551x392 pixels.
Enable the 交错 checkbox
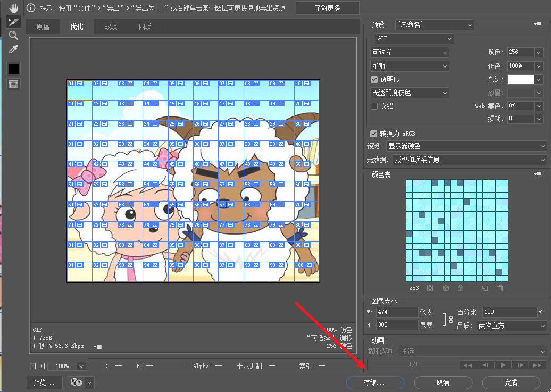374,106
